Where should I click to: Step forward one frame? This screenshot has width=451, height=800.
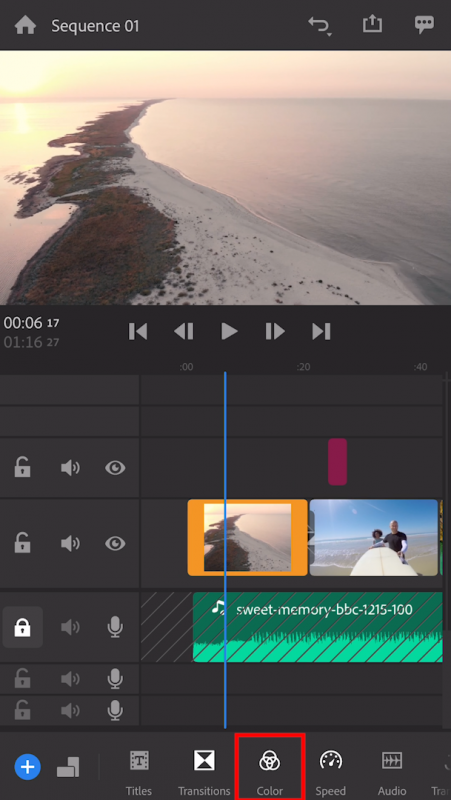(275, 332)
